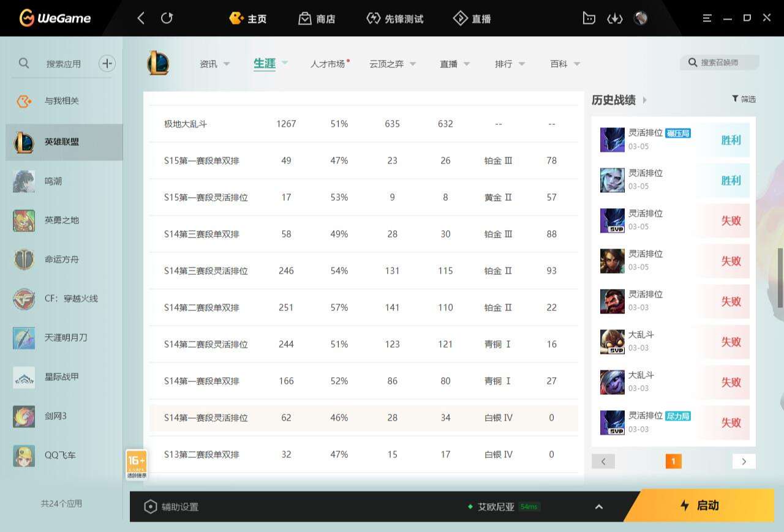
Task: Launch the game with 启动
Action: click(x=699, y=506)
